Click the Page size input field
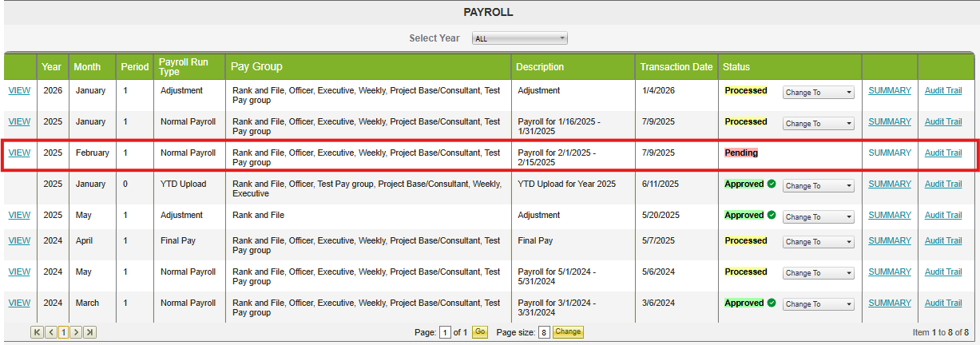The height and width of the screenshot is (345, 980). click(543, 332)
